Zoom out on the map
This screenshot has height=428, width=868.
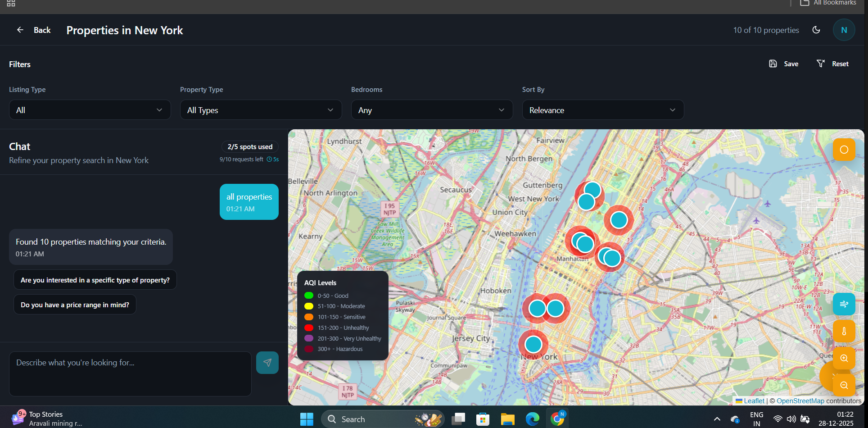pyautogui.click(x=844, y=385)
